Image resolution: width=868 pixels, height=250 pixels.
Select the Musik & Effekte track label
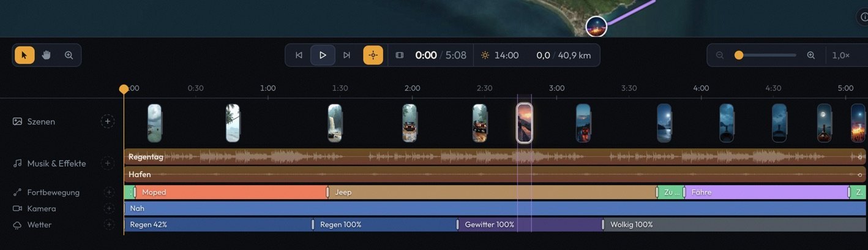(x=56, y=164)
